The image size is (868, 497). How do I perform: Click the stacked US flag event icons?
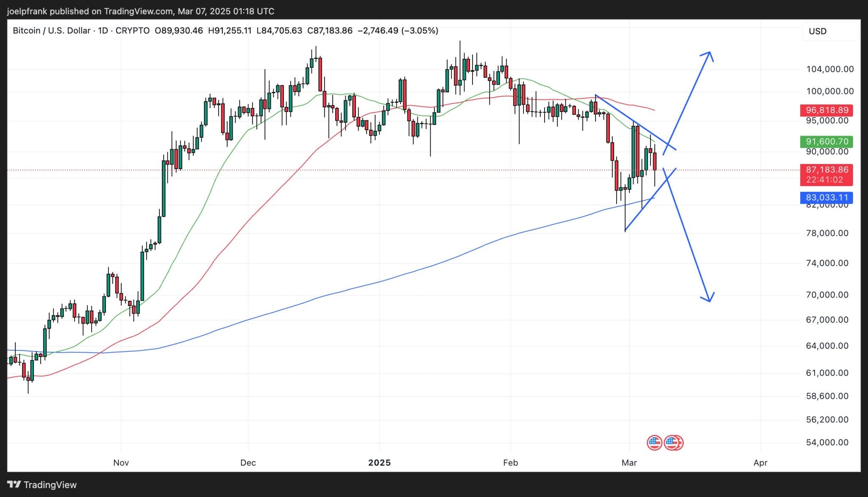(x=673, y=443)
